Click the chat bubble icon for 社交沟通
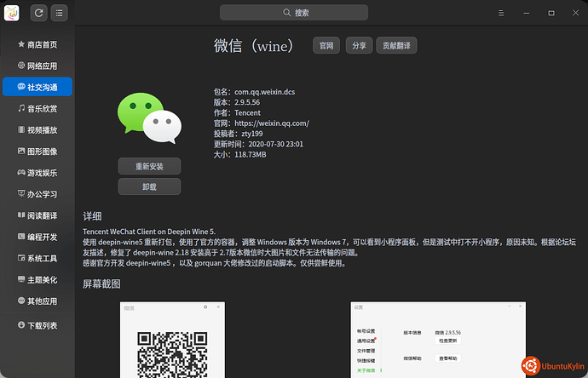588x378 pixels. coord(21,87)
